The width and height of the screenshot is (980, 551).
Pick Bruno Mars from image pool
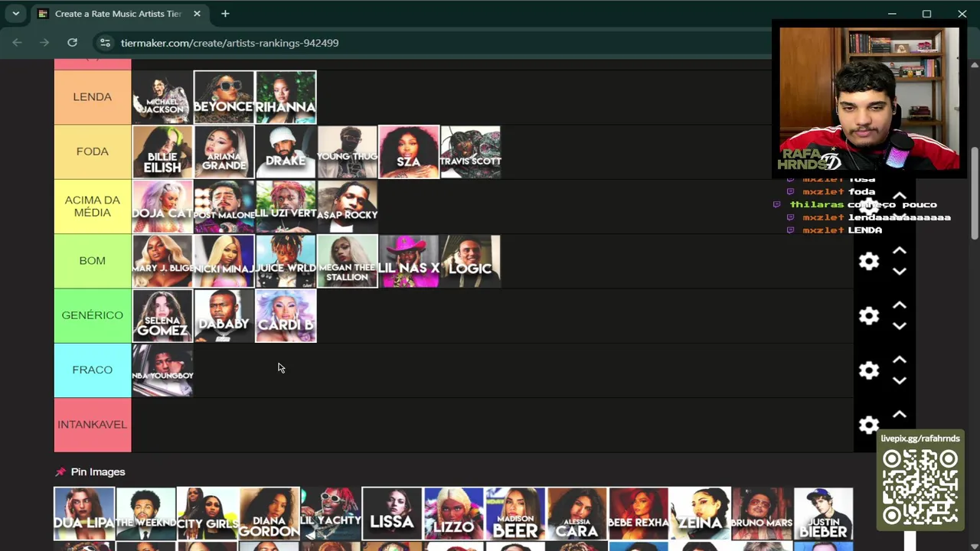tap(762, 514)
